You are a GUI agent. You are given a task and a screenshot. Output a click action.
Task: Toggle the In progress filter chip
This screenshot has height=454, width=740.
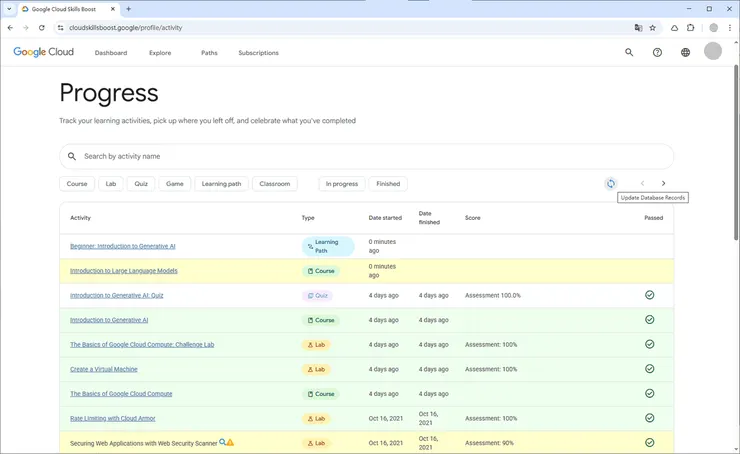click(x=342, y=184)
